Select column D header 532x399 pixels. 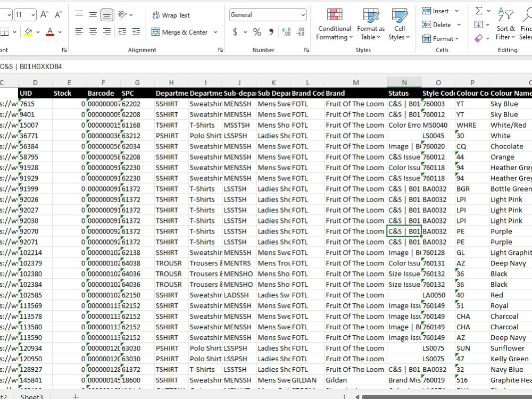[35, 82]
